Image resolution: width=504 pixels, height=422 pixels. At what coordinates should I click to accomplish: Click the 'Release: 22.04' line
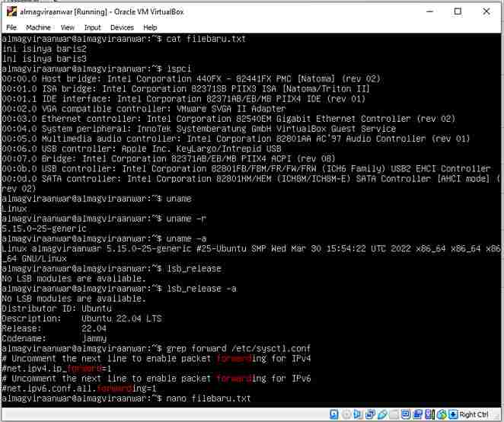pyautogui.click(x=54, y=328)
